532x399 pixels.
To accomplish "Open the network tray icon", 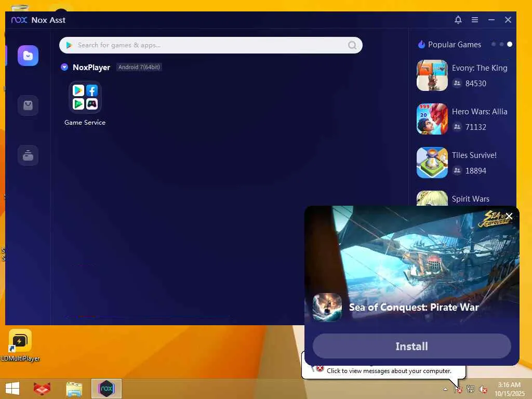I will tap(470, 389).
